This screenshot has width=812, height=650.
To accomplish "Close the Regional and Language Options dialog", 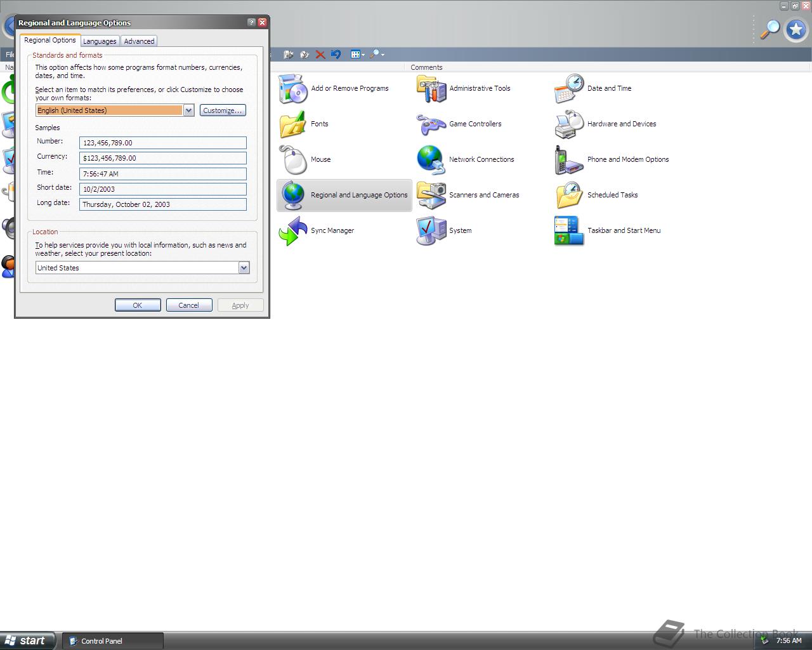I will pos(262,22).
